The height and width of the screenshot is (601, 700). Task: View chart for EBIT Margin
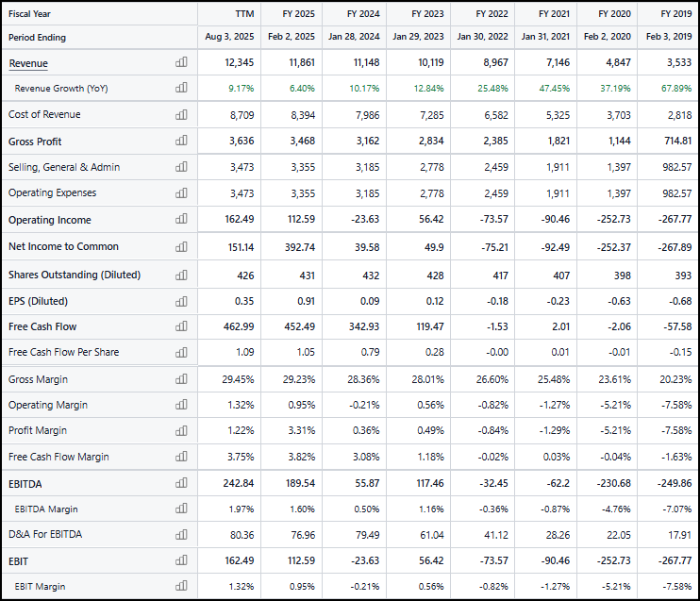(181, 585)
